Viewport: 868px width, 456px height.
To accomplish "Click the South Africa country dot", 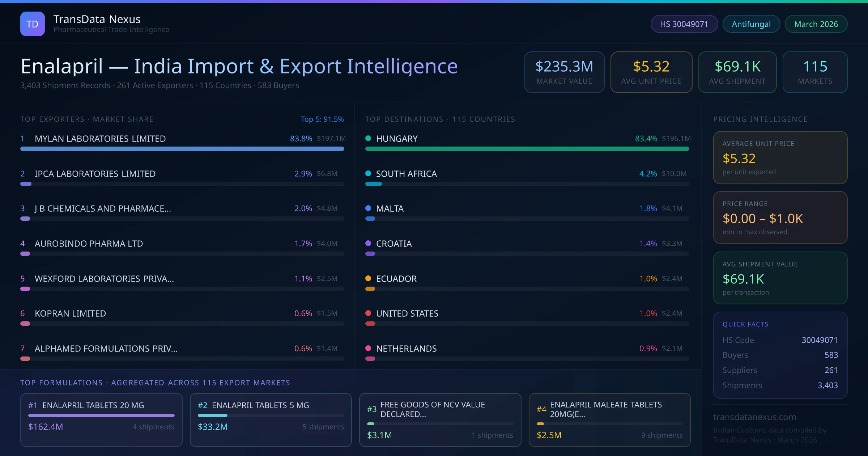I will [x=369, y=173].
